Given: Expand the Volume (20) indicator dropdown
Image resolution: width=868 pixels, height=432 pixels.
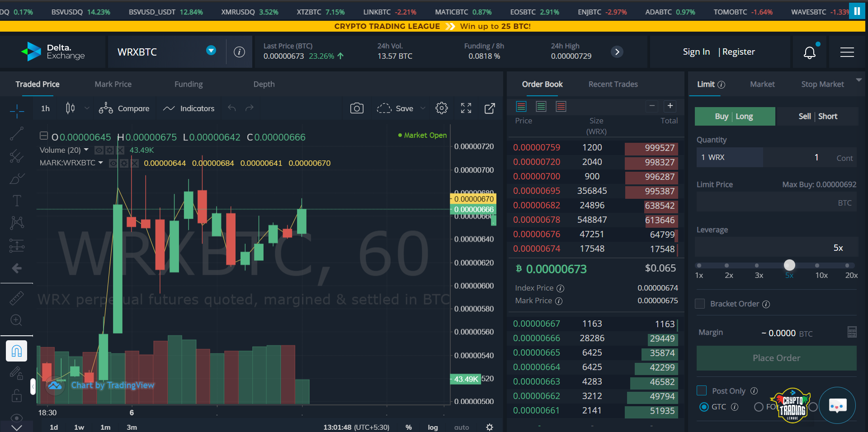Looking at the screenshot, I should click(86, 150).
